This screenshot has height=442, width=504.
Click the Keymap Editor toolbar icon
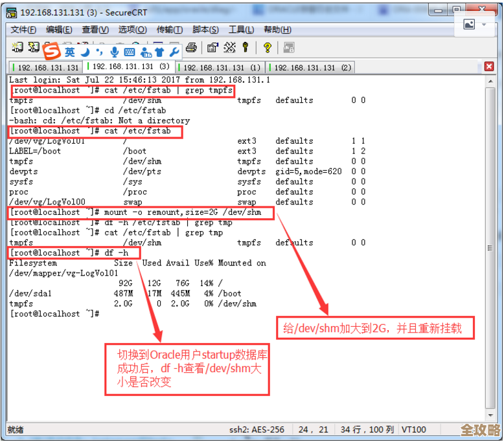[229, 47]
